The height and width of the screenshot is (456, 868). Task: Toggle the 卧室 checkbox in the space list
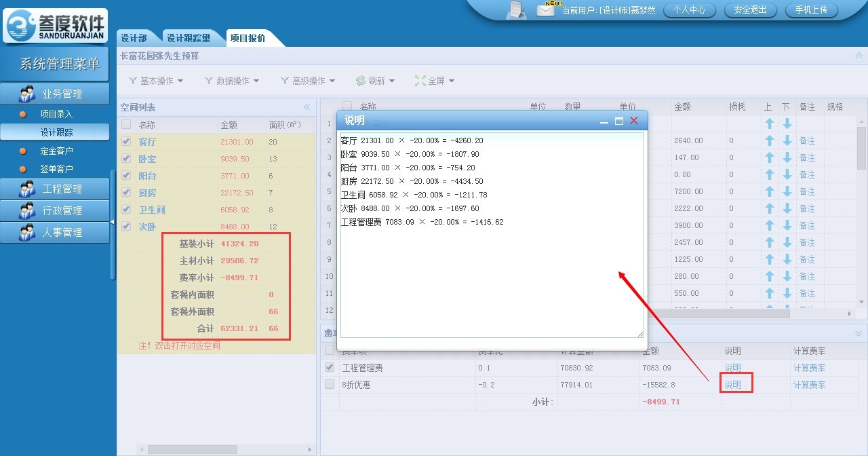[x=126, y=158]
